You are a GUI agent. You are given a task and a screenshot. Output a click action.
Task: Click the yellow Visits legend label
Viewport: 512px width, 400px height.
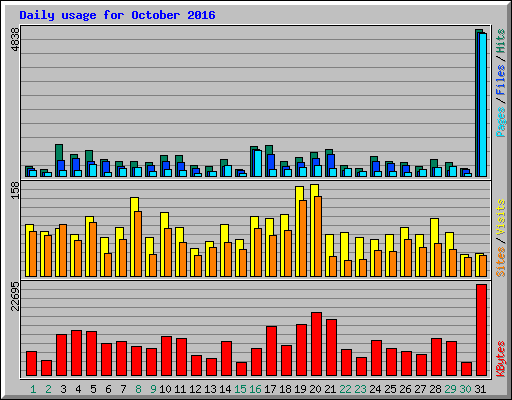pos(500,217)
